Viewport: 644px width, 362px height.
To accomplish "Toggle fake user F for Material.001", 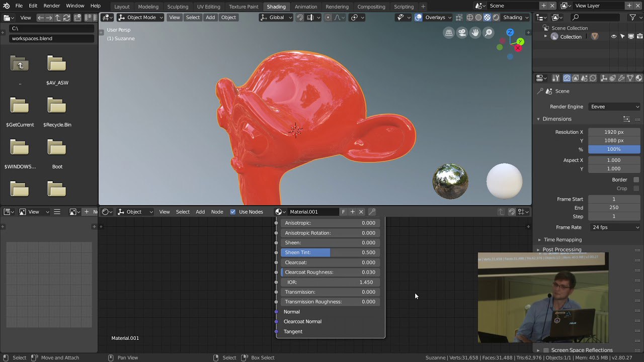I will 343,212.
